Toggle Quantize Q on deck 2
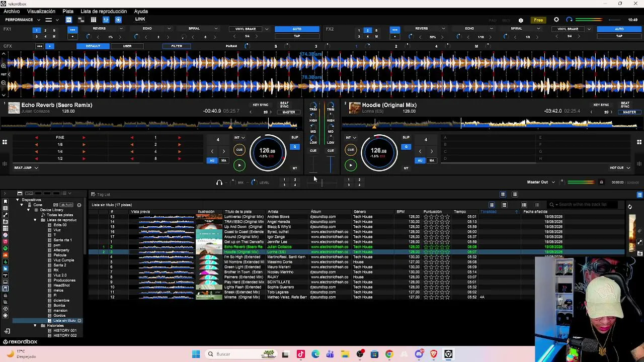 [x=406, y=147]
